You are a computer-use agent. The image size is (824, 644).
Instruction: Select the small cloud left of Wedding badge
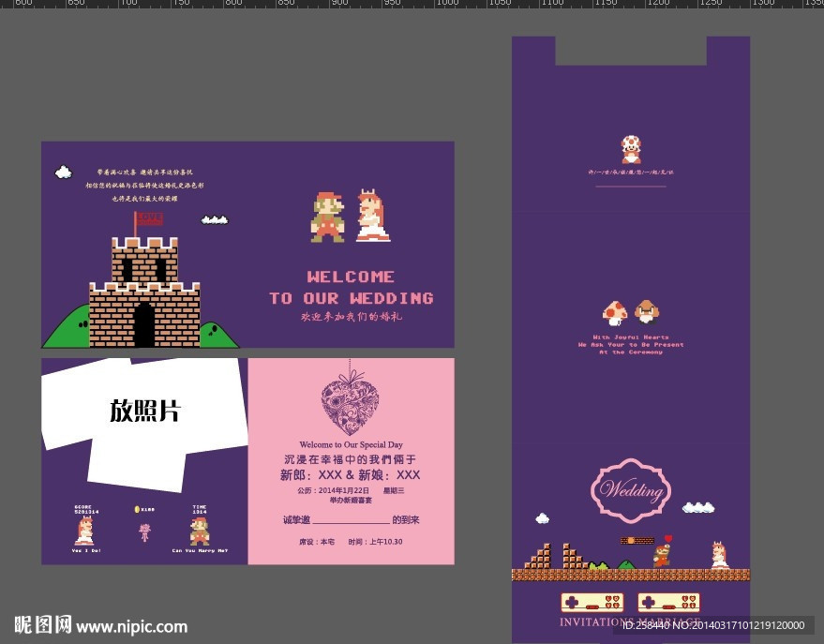point(543,518)
